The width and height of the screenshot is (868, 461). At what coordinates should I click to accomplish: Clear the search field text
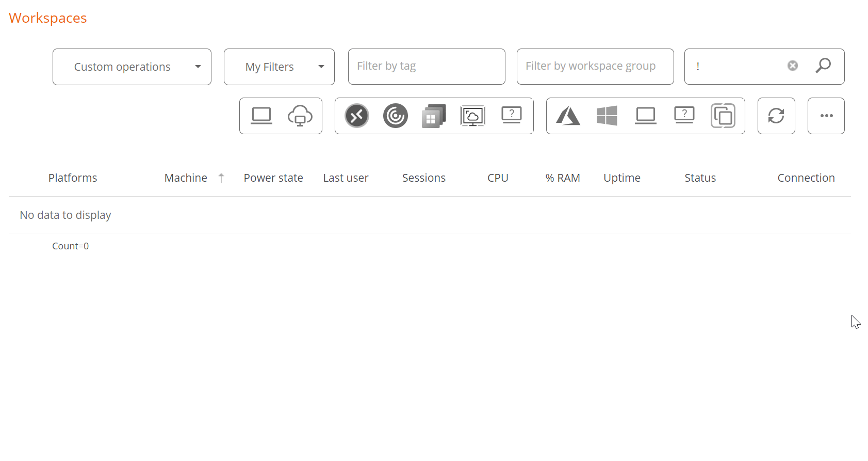[x=793, y=66]
